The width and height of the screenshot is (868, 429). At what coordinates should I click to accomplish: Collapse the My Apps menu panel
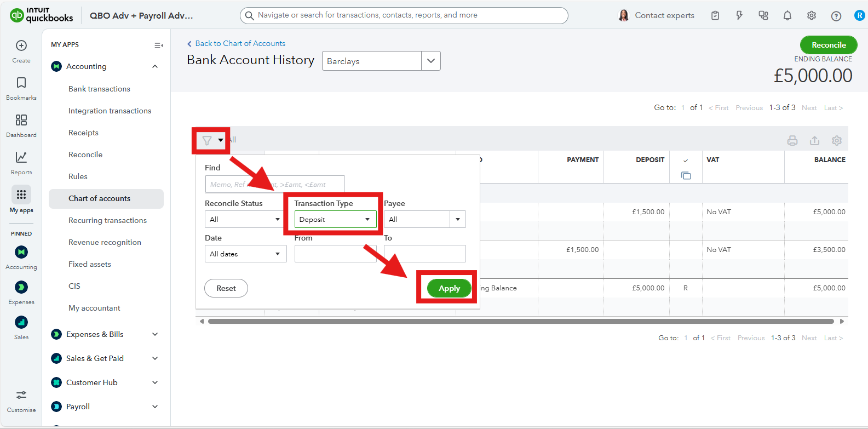click(x=158, y=45)
